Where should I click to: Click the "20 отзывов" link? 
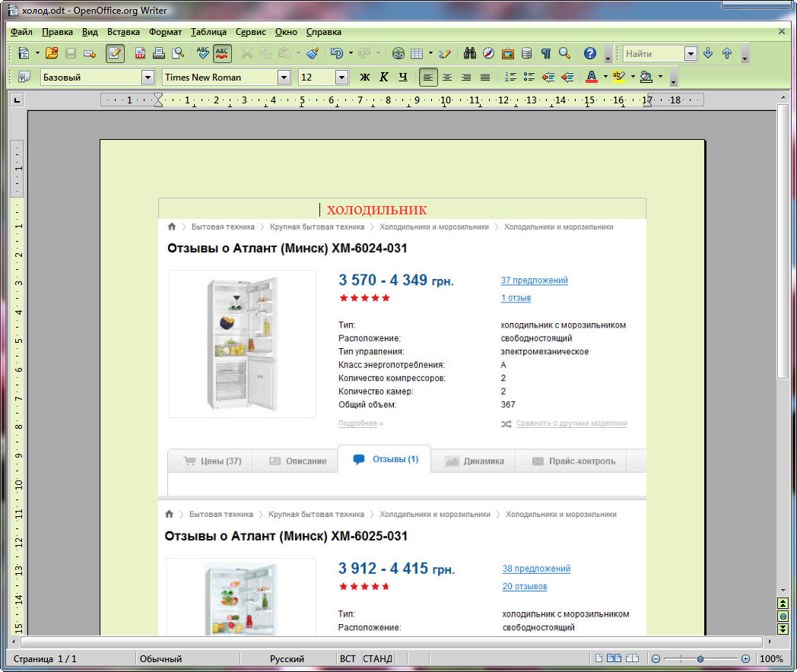click(x=524, y=586)
